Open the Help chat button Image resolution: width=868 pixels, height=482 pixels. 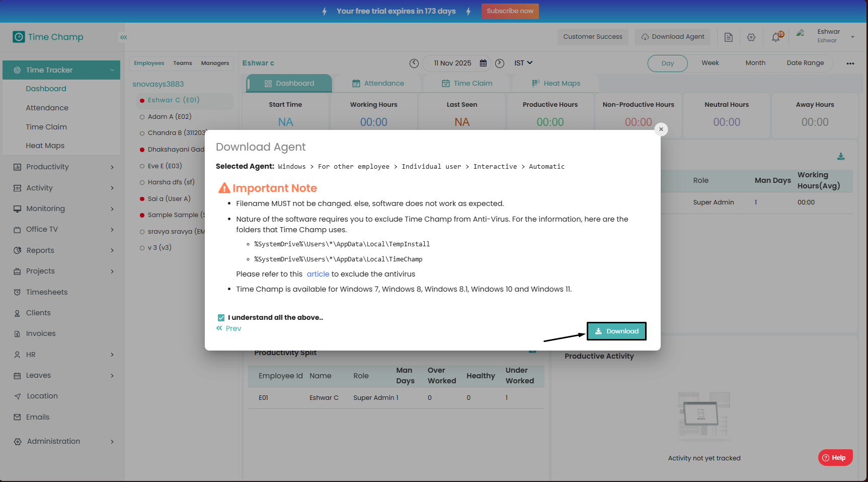pyautogui.click(x=835, y=457)
